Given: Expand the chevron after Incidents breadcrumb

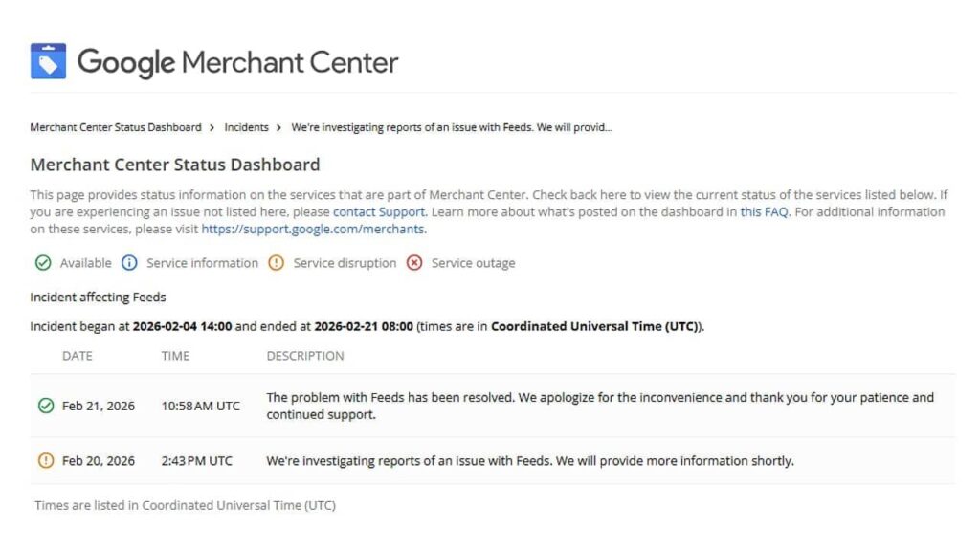Looking at the screenshot, I should pyautogui.click(x=278, y=126).
